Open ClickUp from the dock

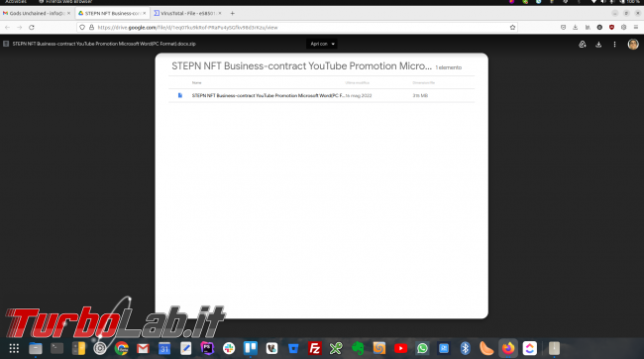pos(529,349)
